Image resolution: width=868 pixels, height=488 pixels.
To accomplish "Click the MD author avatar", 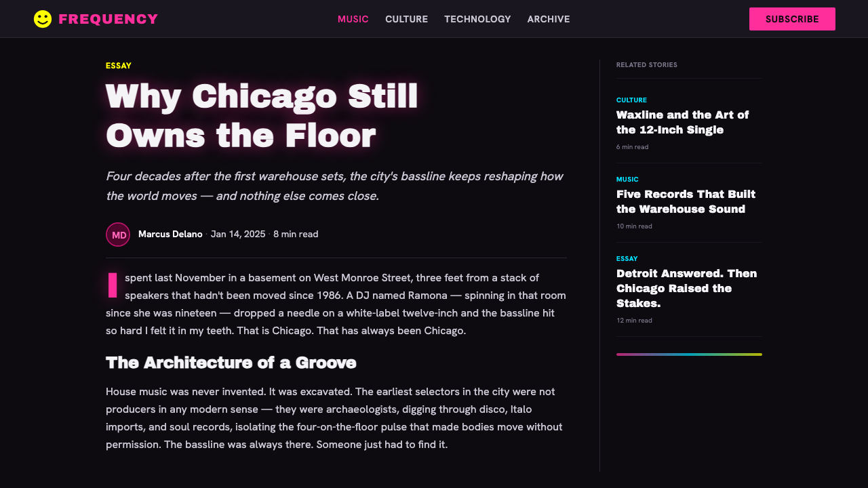I will click(x=118, y=235).
